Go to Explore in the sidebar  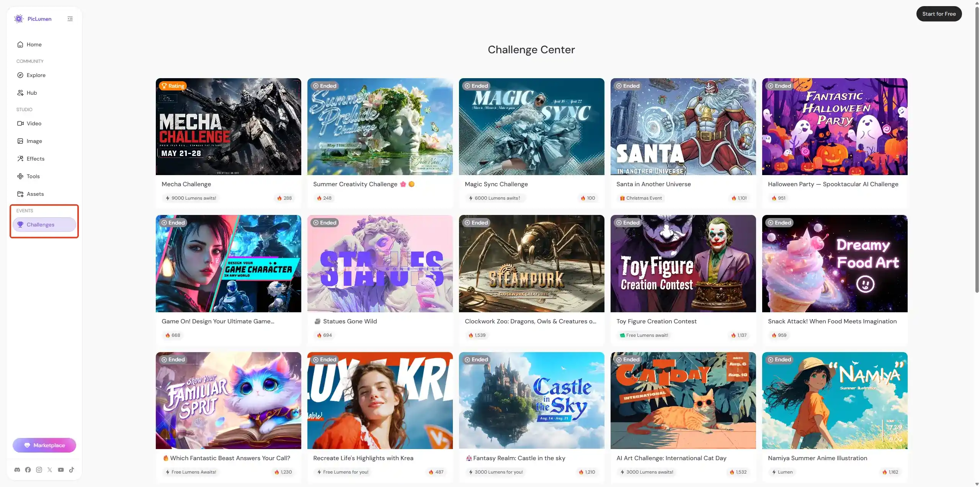(44, 75)
